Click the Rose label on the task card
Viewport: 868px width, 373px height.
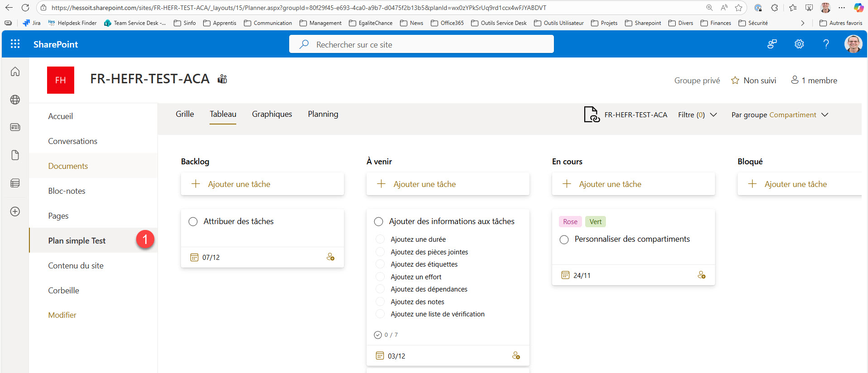[570, 222]
